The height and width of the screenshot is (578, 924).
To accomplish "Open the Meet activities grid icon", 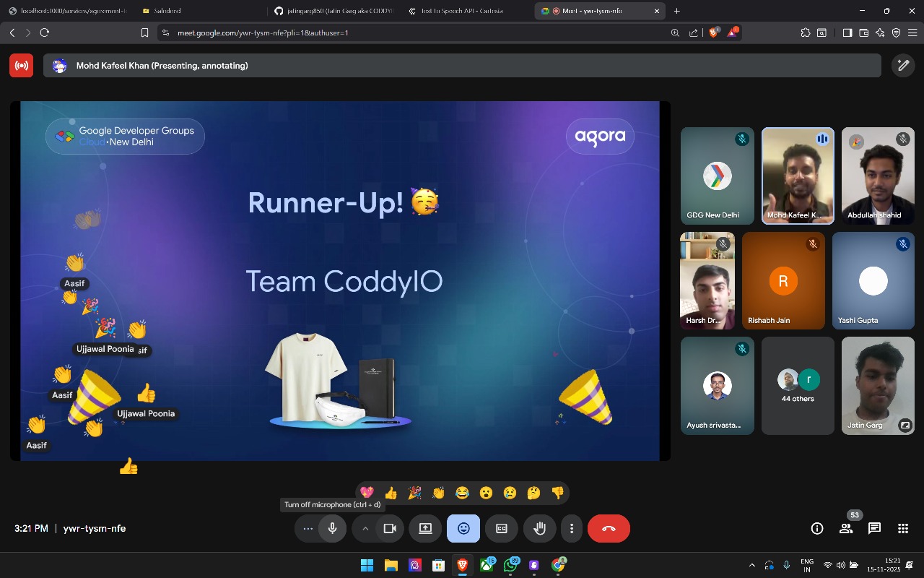I will (903, 528).
